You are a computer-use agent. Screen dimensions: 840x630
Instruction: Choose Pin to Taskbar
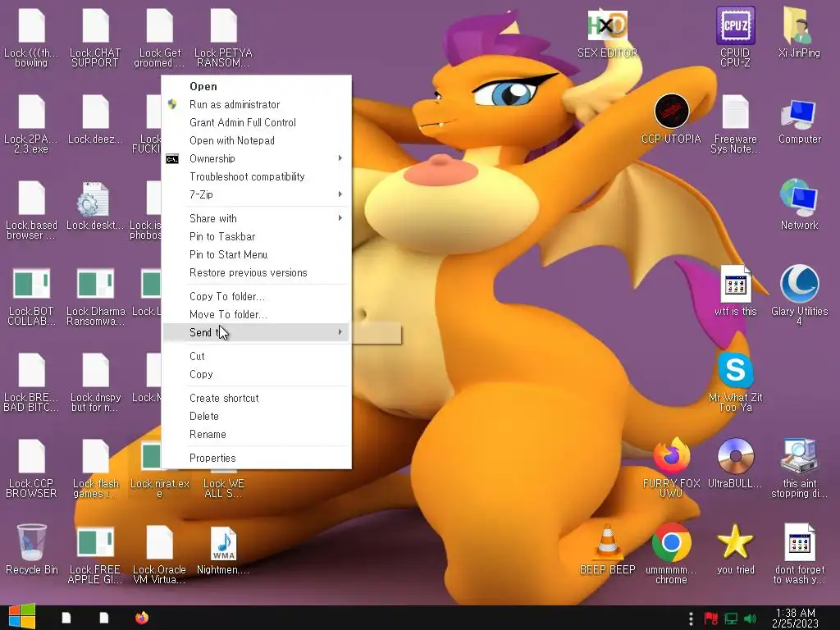tap(256, 237)
